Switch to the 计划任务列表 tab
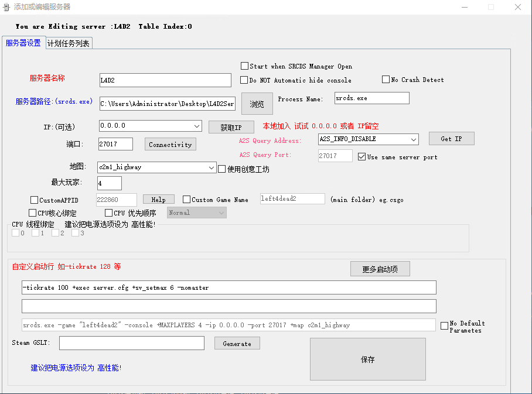532x394 pixels. click(x=69, y=43)
